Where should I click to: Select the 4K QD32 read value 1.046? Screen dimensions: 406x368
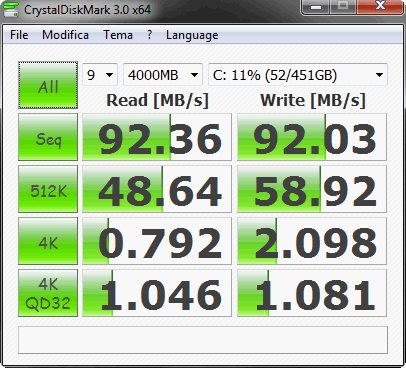(157, 293)
